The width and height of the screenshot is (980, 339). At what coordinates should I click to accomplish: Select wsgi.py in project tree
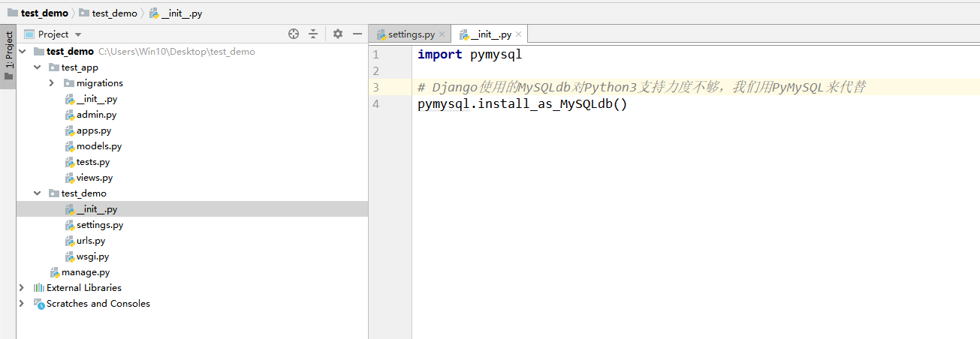[x=92, y=256]
